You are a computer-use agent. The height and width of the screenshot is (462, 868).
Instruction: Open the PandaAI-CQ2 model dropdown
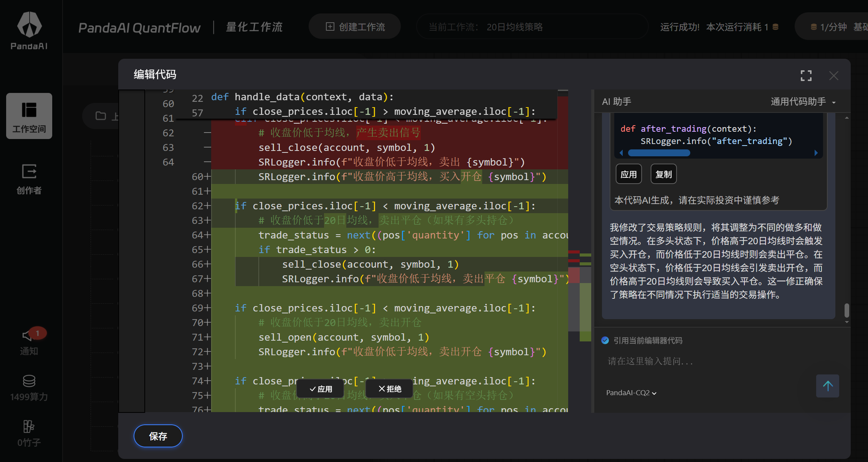tap(632, 393)
